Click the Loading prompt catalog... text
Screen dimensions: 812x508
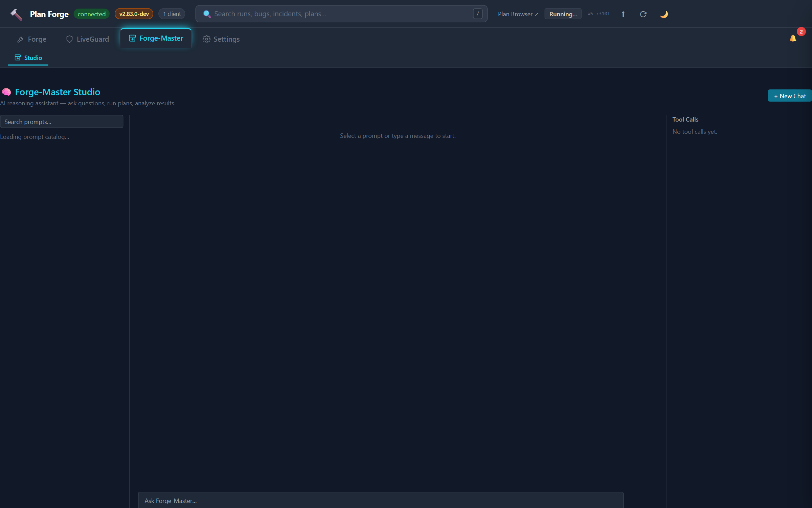[35, 137]
